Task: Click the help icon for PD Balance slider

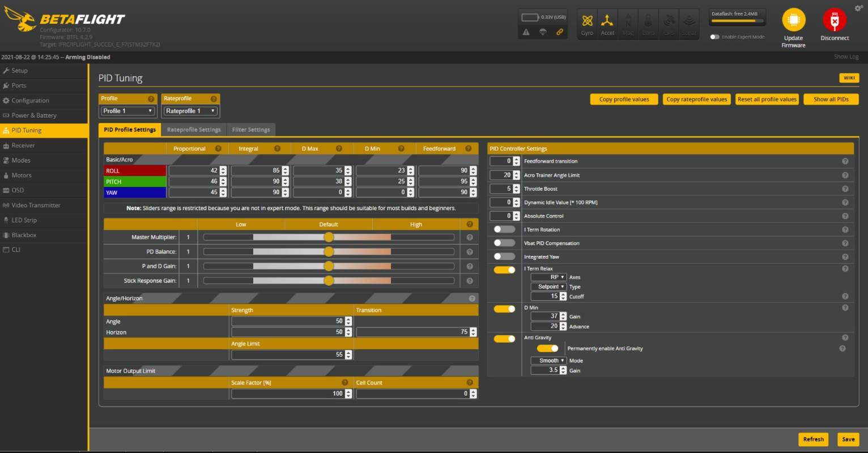Action: click(x=470, y=251)
